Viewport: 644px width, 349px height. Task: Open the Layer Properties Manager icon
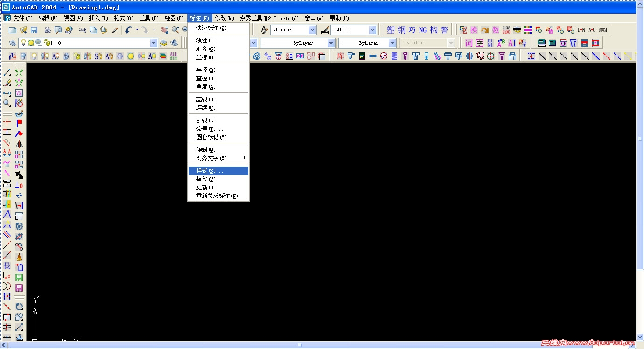13,43
